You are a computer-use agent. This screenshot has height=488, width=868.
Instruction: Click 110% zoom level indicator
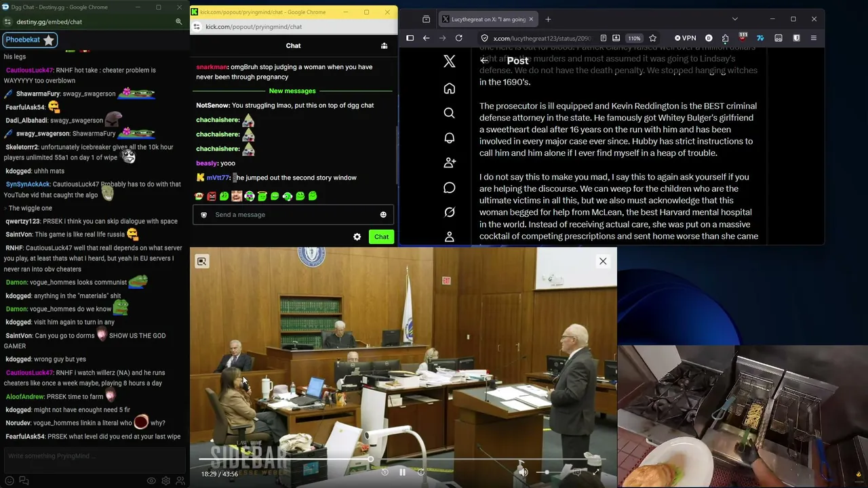click(634, 38)
